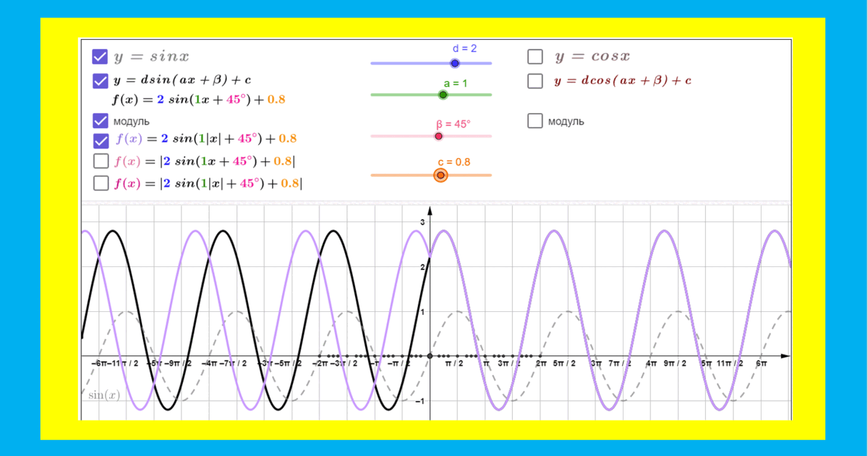
Task: Click the π/2 label on the x-axis
Action: click(455, 362)
